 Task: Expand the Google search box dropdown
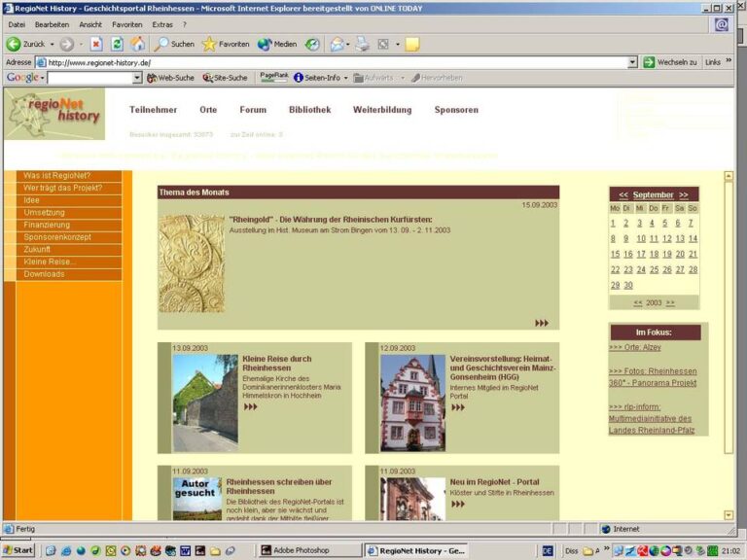[137, 78]
